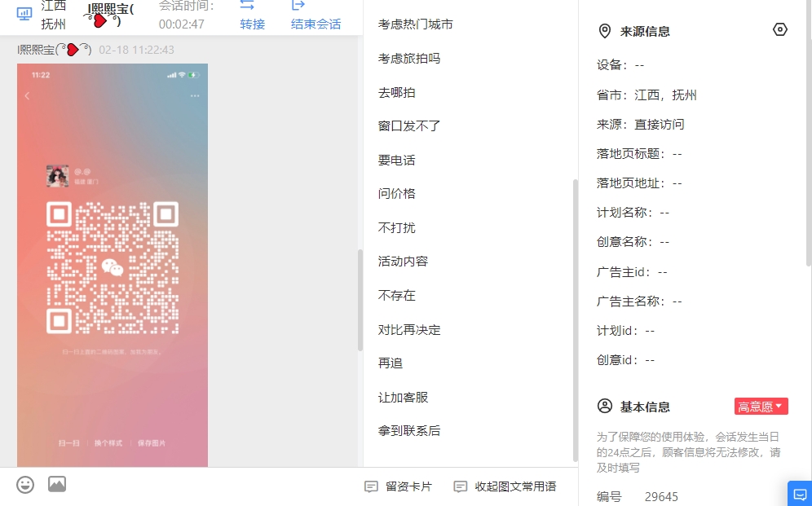This screenshot has height=506, width=812.
Task: Click the right info panel scrollbar
Action: 809,134
